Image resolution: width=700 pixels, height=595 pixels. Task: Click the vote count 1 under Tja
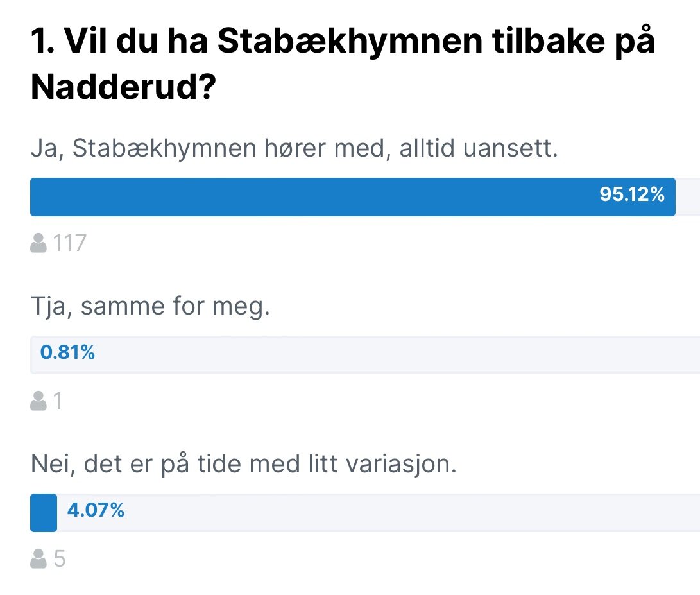pos(58,401)
